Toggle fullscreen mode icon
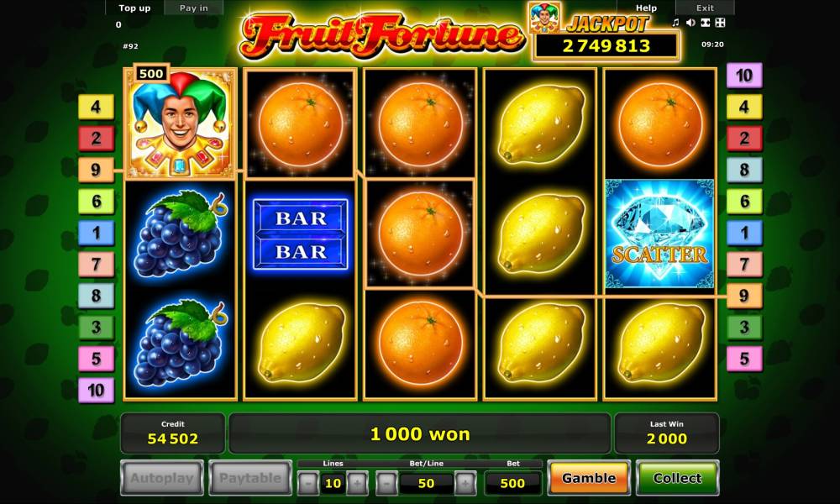 [x=706, y=23]
